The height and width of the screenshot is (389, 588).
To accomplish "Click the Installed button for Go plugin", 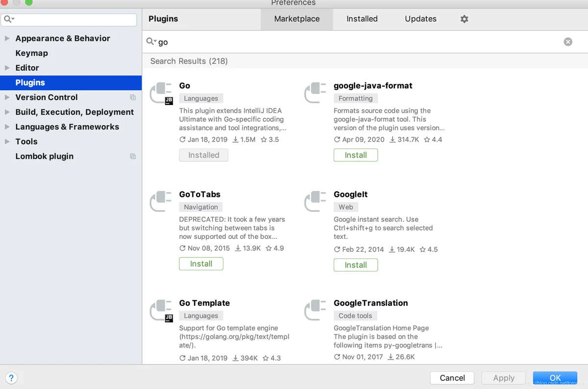I will (204, 155).
